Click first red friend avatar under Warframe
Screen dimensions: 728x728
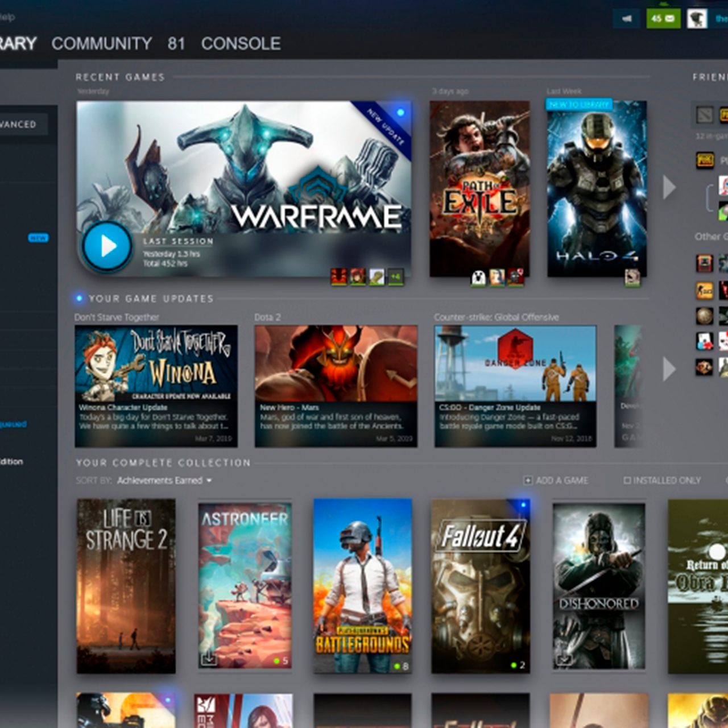[339, 277]
